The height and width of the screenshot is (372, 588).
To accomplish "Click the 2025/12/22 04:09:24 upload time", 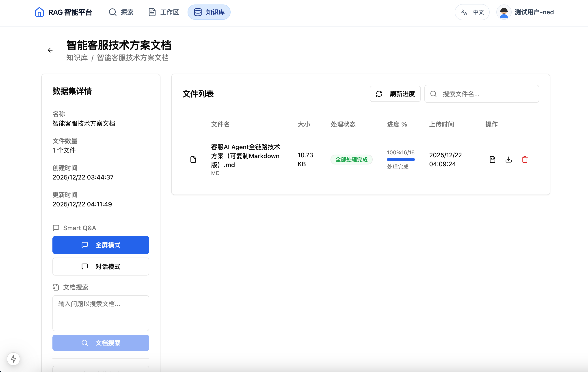I will click(445, 160).
